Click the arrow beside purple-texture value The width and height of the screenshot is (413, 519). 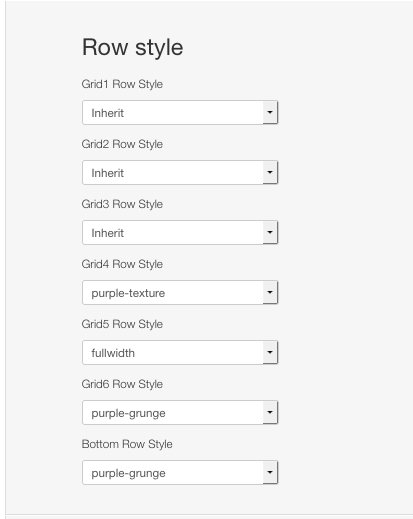tap(270, 292)
